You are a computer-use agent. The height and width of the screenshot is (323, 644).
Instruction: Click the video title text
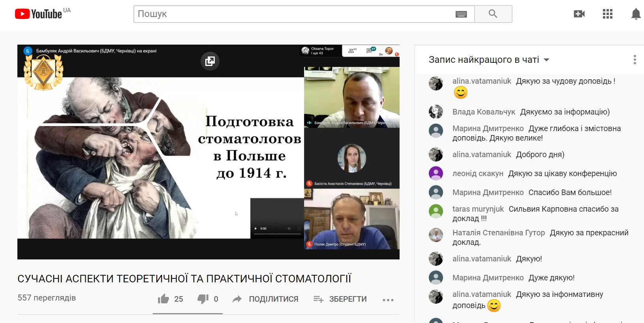pyautogui.click(x=184, y=279)
